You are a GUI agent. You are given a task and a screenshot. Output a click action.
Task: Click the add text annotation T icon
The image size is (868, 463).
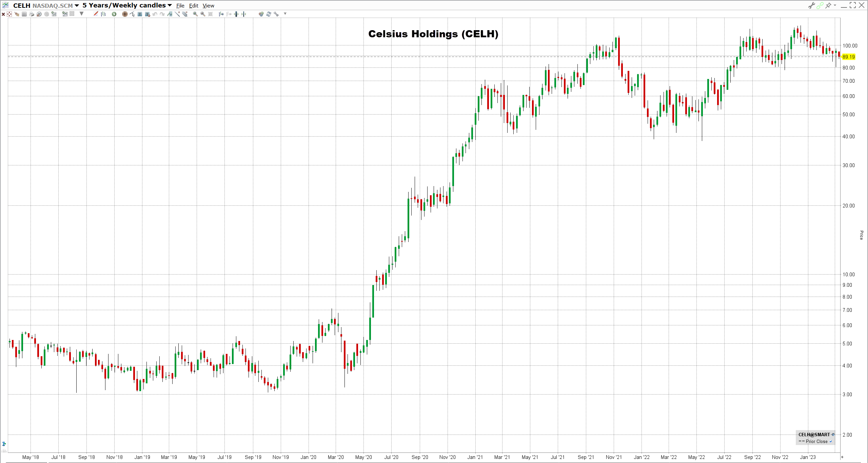[x=140, y=14]
